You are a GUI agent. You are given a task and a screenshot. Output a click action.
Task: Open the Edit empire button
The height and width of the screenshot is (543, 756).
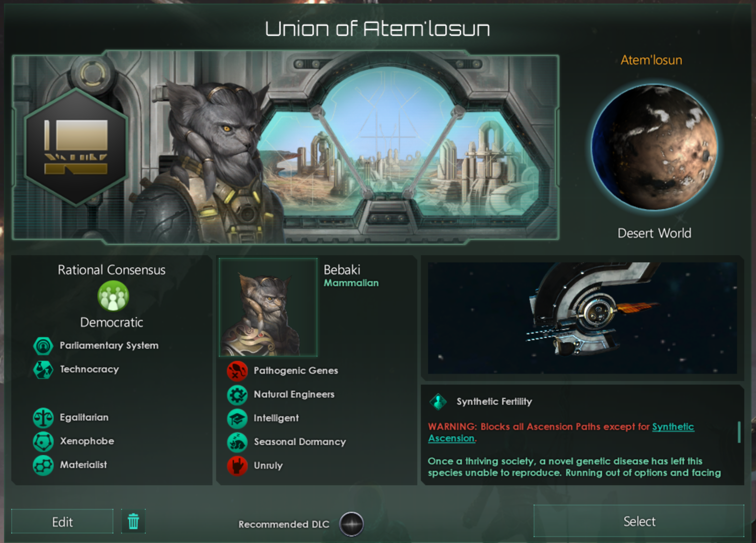(x=62, y=521)
